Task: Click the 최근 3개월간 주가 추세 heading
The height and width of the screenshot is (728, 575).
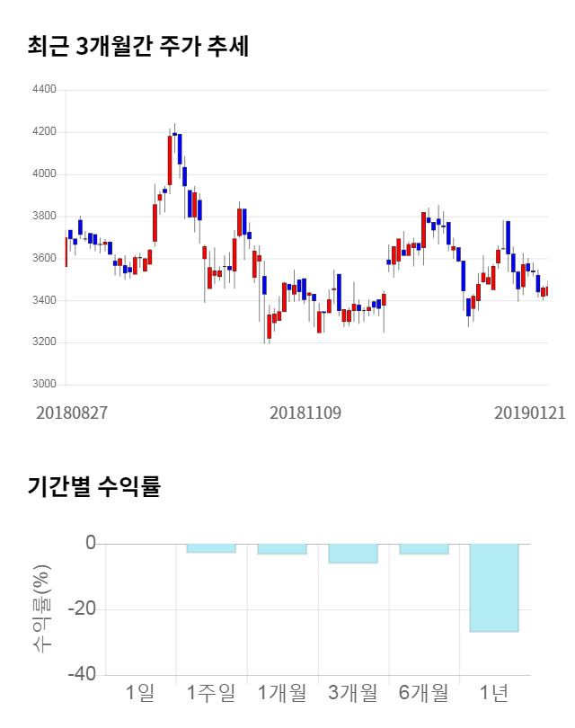Action: 138,47
